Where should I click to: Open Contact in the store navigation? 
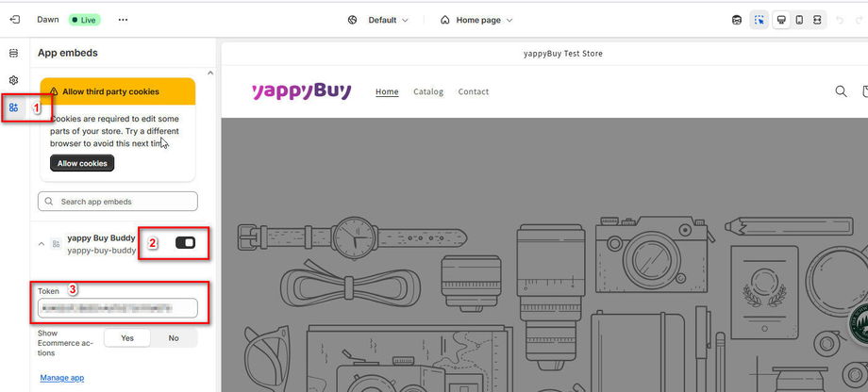pos(474,91)
